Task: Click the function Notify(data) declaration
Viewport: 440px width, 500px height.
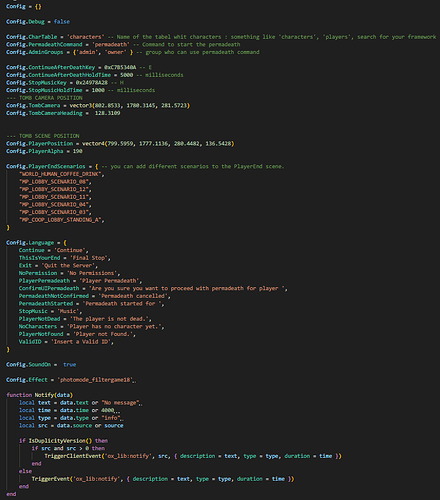Action: coord(39,395)
